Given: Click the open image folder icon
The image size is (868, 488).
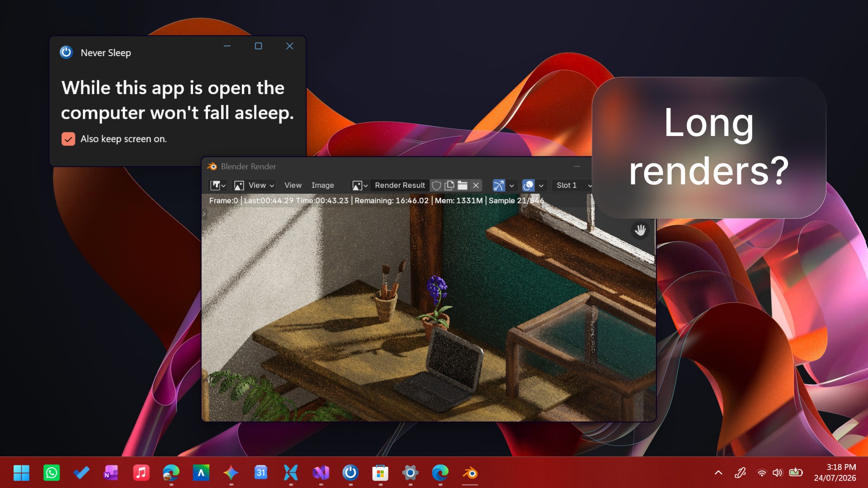Looking at the screenshot, I should coord(462,185).
